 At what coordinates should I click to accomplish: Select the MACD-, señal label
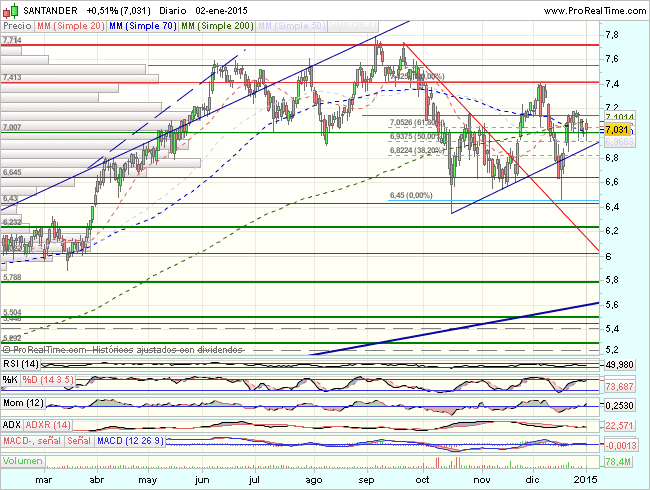coord(32,441)
